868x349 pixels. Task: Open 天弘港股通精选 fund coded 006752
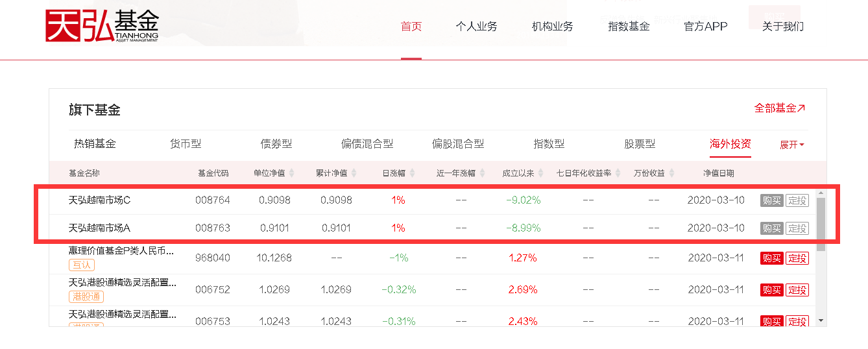click(x=123, y=282)
